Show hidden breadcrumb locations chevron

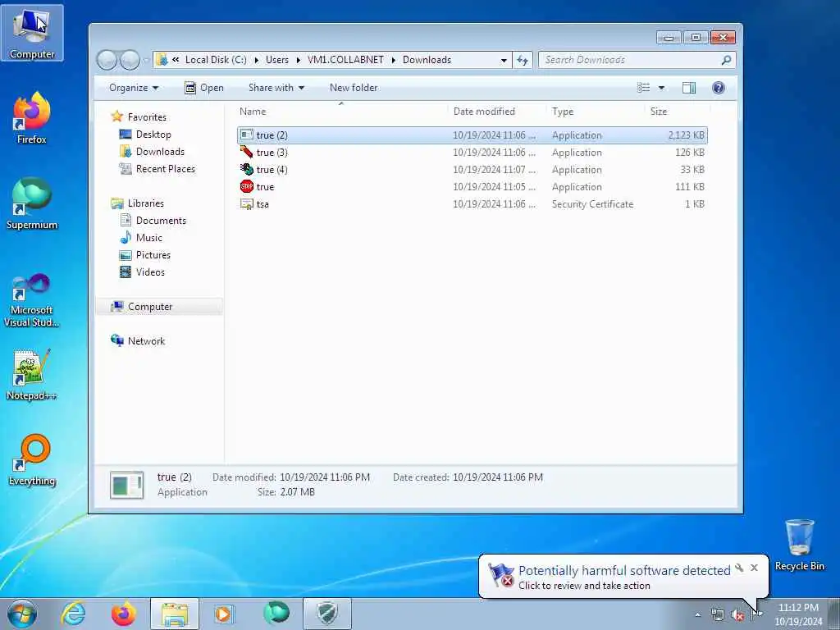[176, 60]
